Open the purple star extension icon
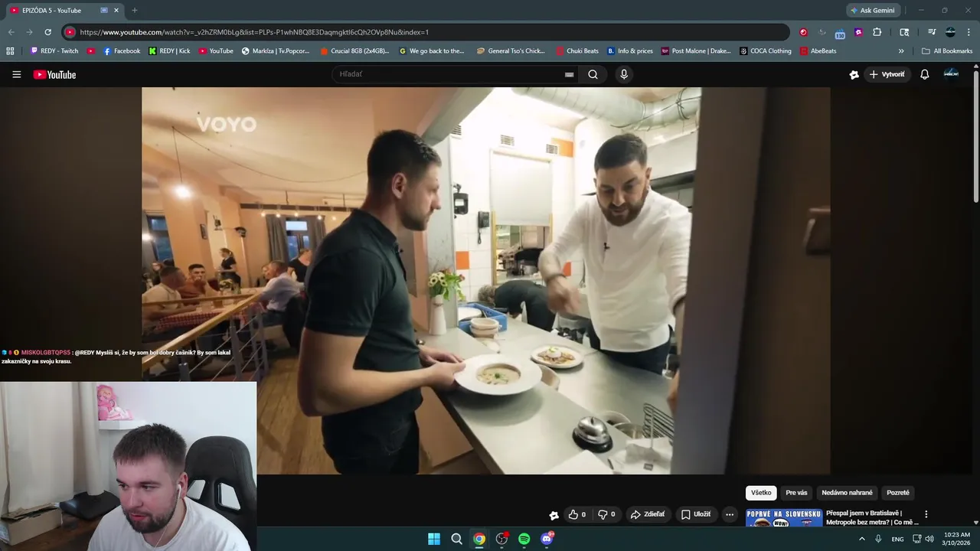This screenshot has height=551, width=980. [x=858, y=32]
